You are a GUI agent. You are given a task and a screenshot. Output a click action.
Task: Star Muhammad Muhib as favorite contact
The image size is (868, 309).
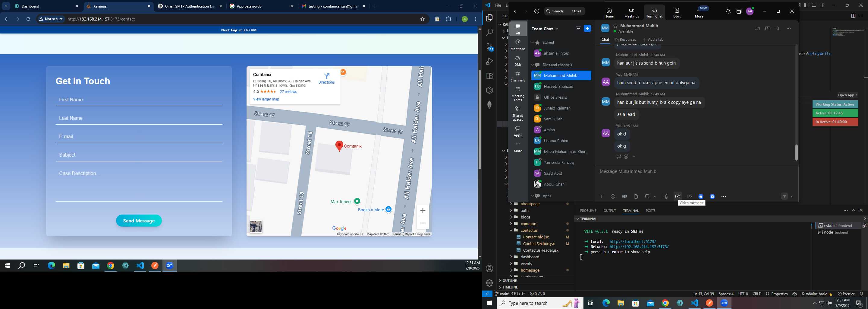pyautogui.click(x=615, y=26)
